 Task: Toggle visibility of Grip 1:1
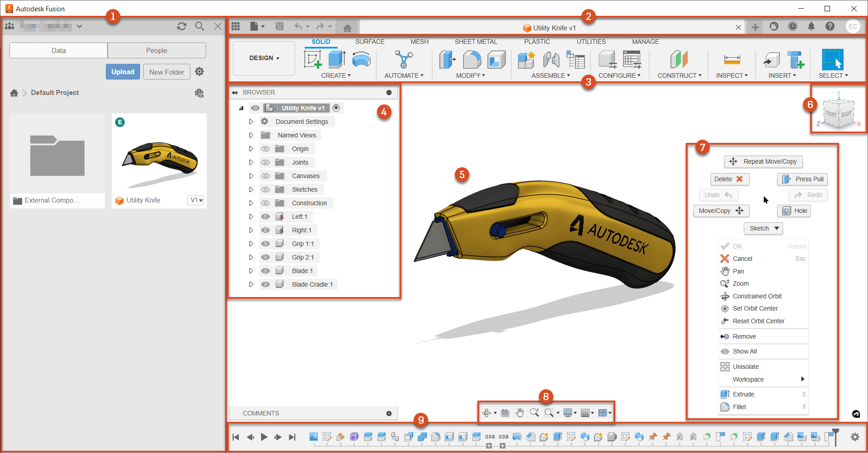pos(265,243)
